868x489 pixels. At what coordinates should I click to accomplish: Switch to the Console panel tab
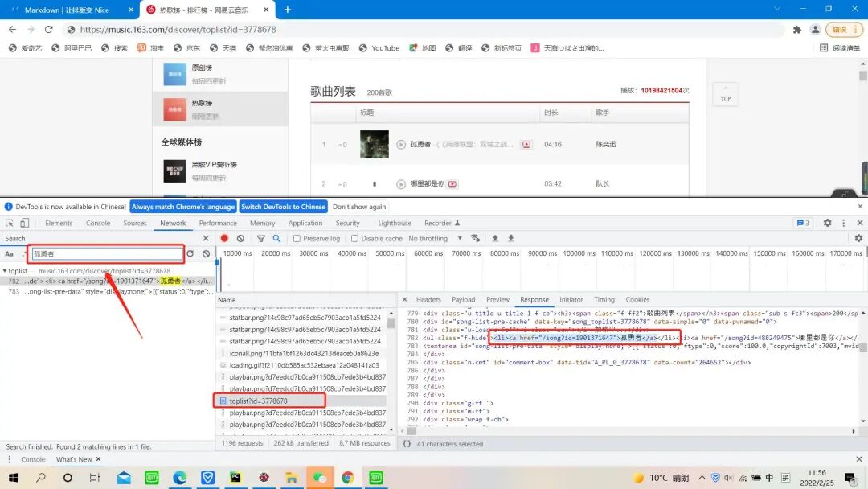(x=98, y=223)
